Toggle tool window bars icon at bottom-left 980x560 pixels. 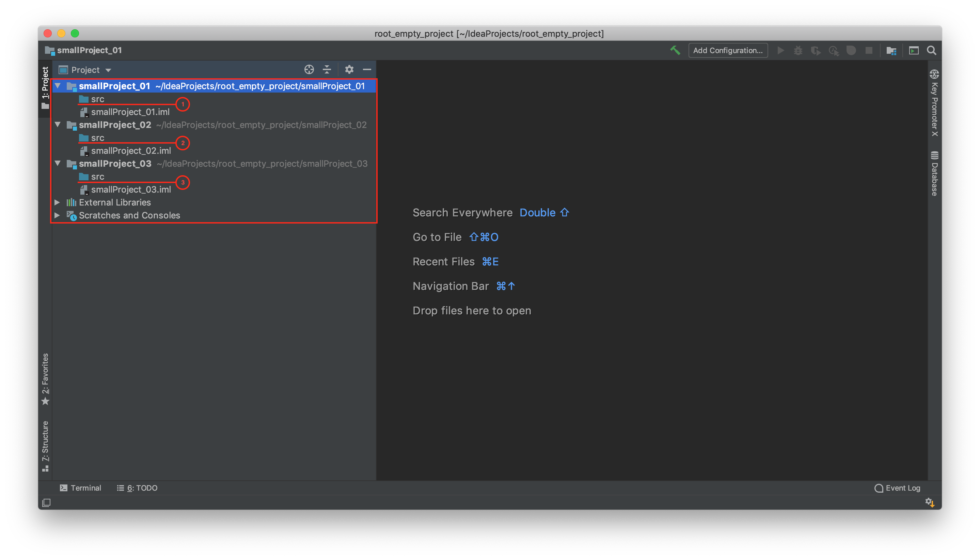click(x=46, y=503)
